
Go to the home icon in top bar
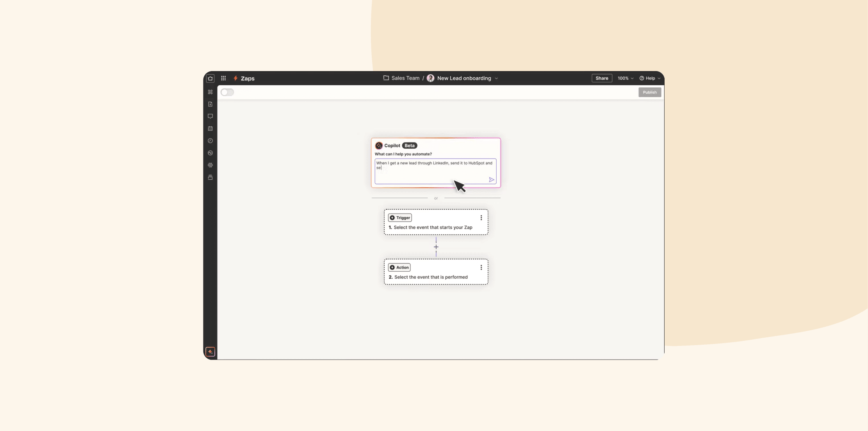(x=210, y=78)
